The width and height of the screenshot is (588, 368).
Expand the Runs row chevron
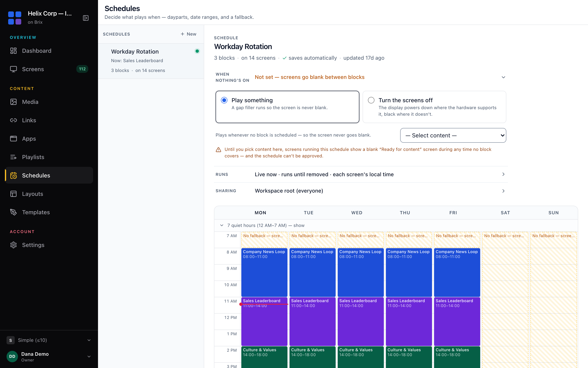[x=503, y=174]
